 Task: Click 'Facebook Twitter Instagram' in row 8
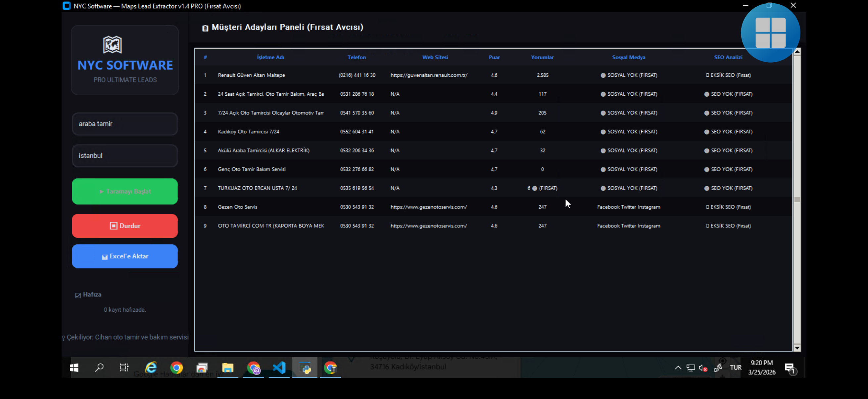[x=628, y=207]
